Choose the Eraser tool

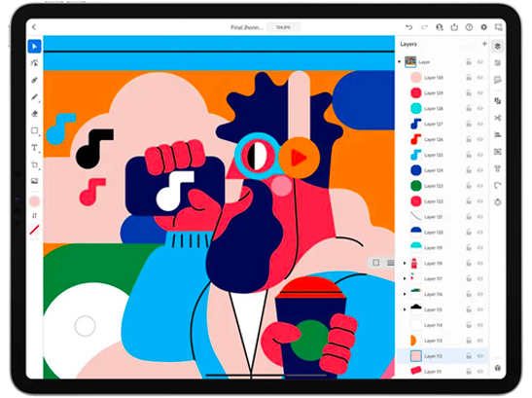click(x=34, y=114)
